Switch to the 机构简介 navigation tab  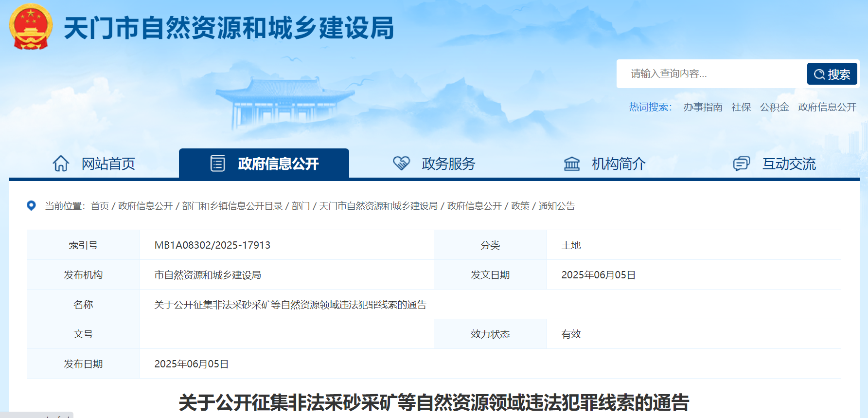618,164
